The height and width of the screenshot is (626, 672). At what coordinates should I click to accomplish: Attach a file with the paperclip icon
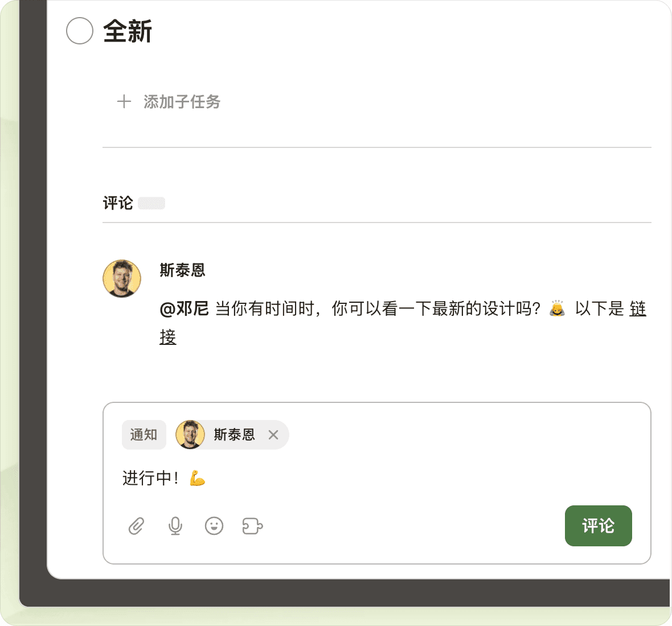[136, 526]
